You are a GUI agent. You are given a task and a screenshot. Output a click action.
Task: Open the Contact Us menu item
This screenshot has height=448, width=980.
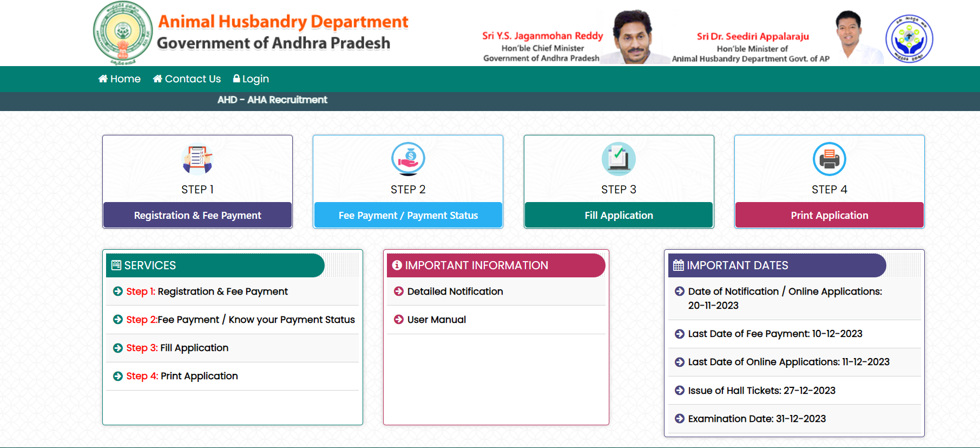(187, 79)
